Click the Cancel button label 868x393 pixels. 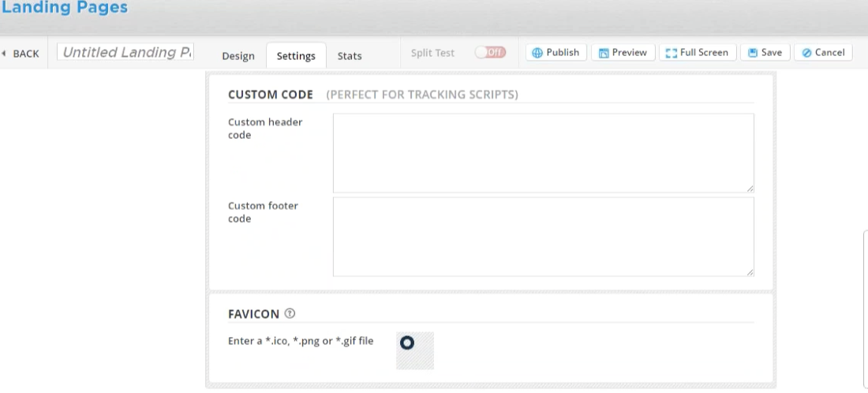(829, 53)
